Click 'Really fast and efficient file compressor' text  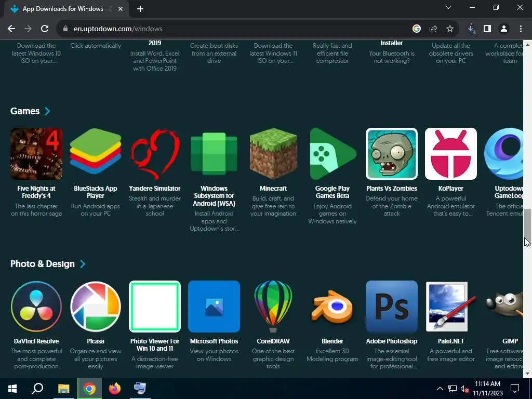[x=332, y=54]
